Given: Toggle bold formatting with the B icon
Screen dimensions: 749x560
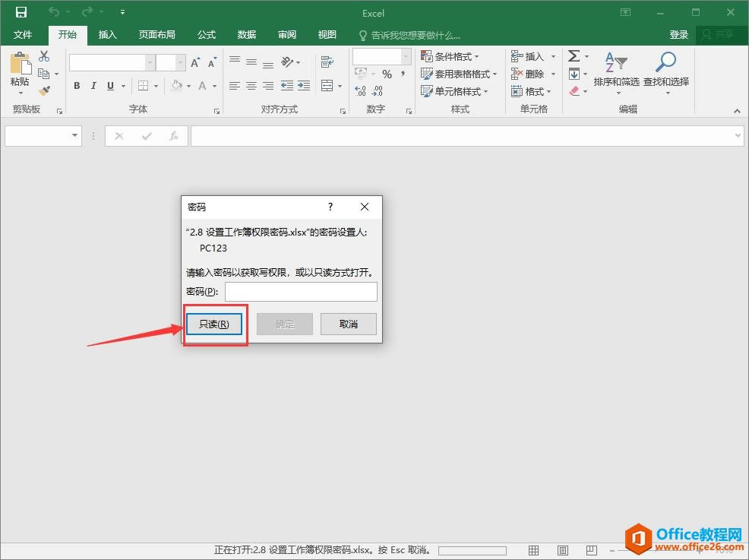Looking at the screenshot, I should (x=76, y=86).
